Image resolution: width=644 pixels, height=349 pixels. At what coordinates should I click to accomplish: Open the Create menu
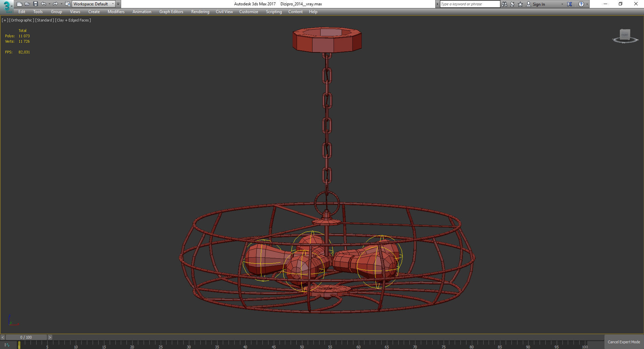tap(94, 12)
